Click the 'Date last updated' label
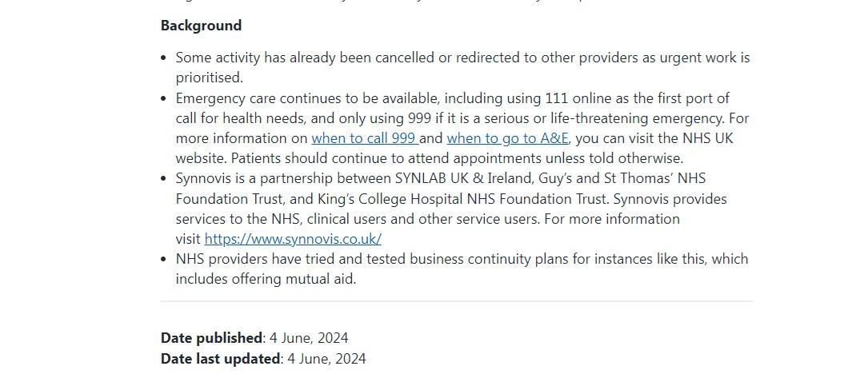 [221, 359]
